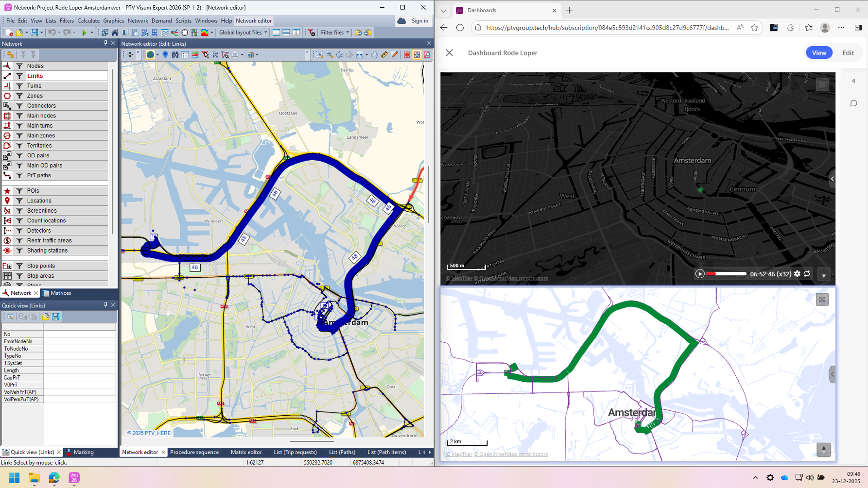Expand the Filter files dropdown
Image resolution: width=868 pixels, height=488 pixels.
pyautogui.click(x=334, y=33)
